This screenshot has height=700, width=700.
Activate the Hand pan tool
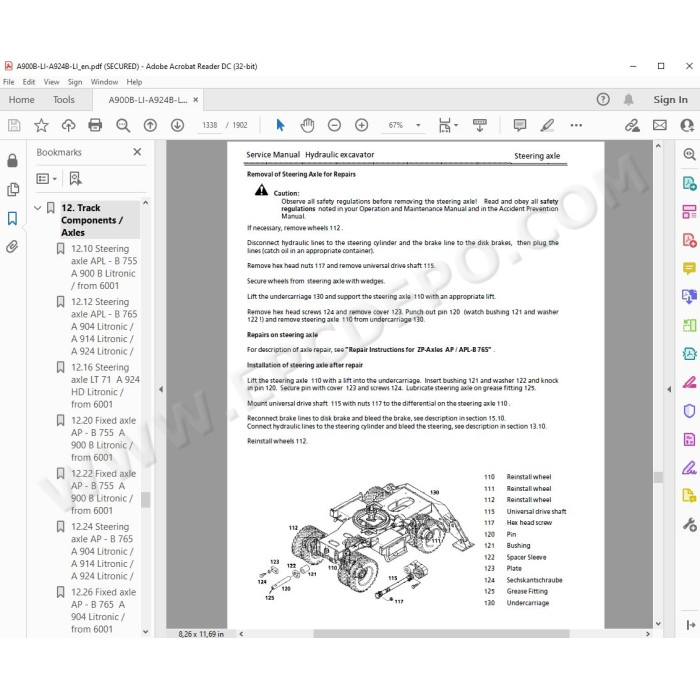(x=307, y=125)
